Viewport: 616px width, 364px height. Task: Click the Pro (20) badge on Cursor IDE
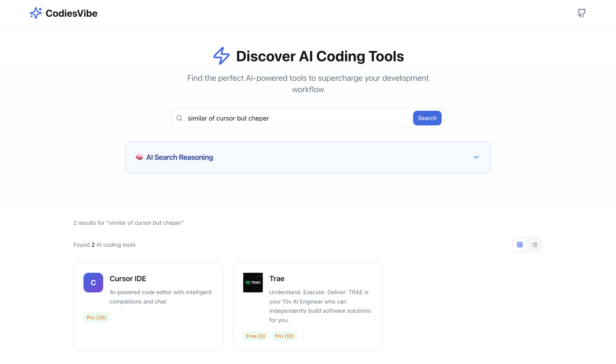tap(97, 318)
